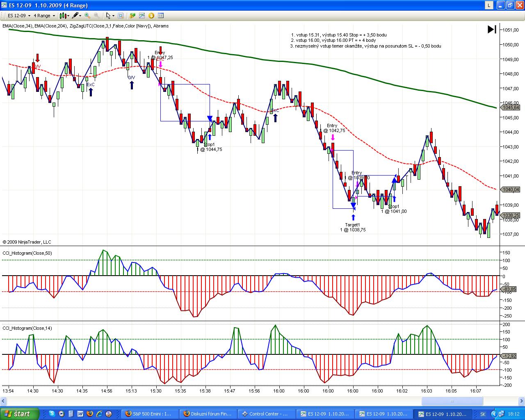Open the chart style candlestick dropdown
The width and height of the screenshot is (525, 420).
(x=64, y=16)
